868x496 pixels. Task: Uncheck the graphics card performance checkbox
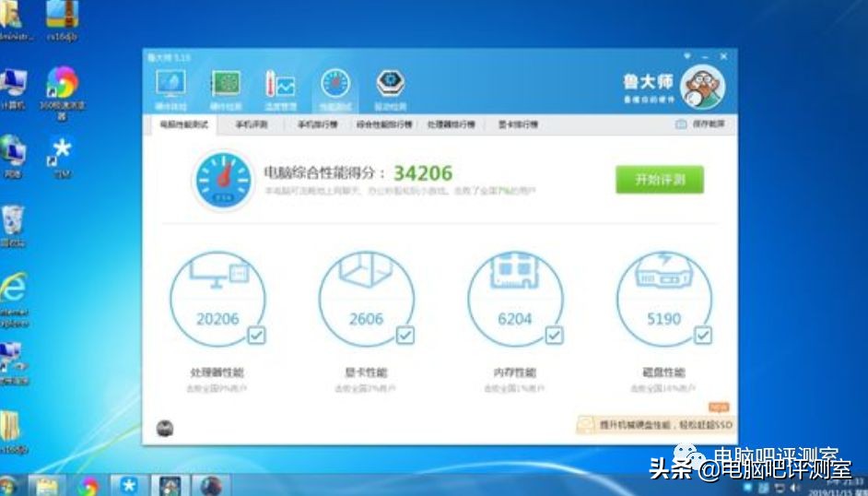[405, 335]
